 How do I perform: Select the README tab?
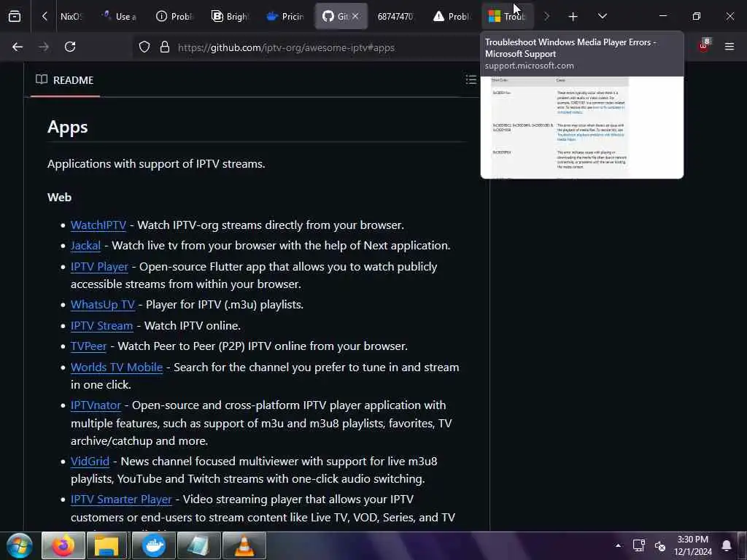[x=65, y=80]
